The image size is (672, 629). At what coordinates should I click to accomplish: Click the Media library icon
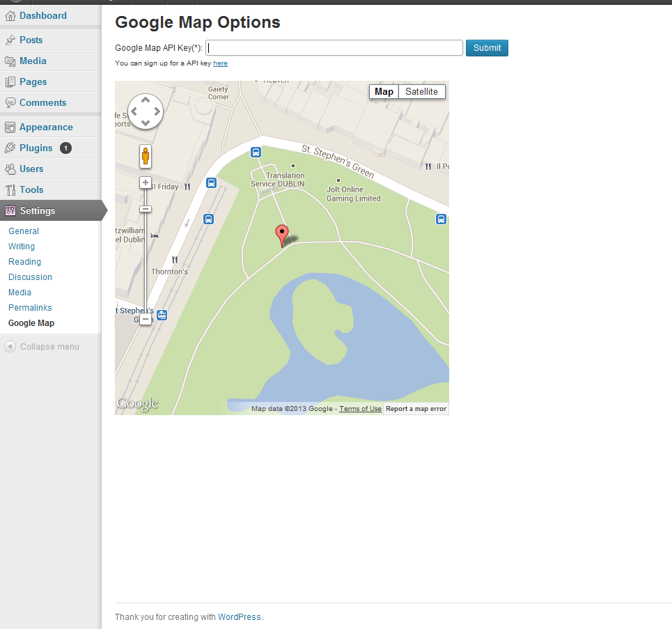[x=10, y=61]
